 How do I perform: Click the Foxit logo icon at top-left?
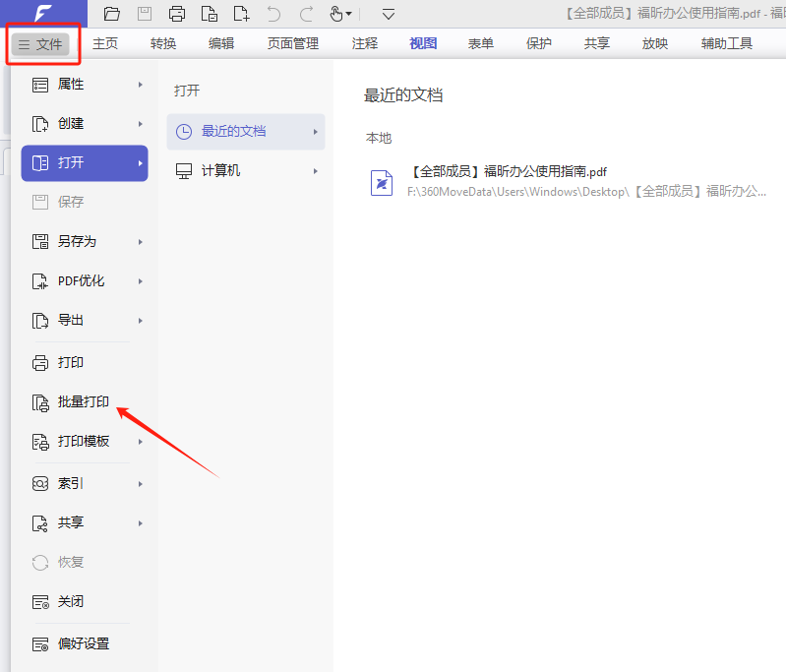click(x=43, y=14)
